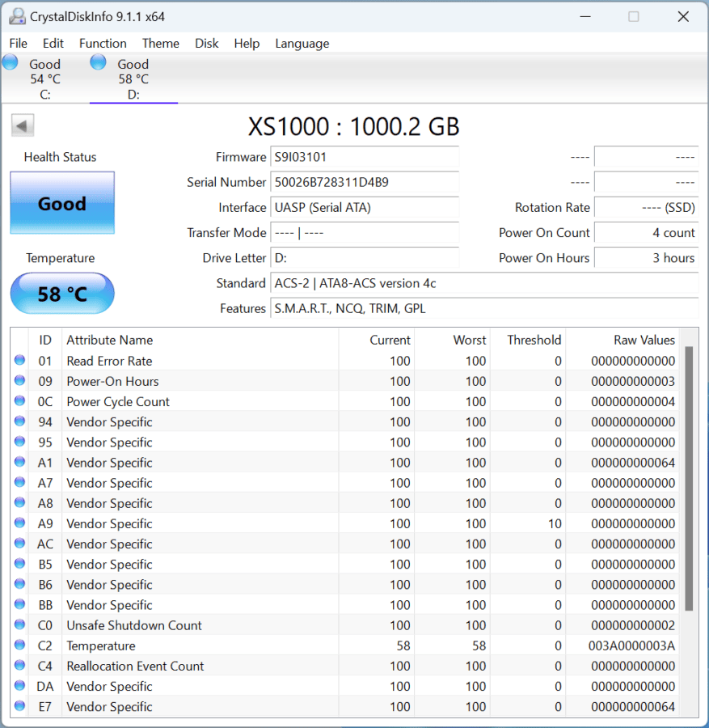Screen dimensions: 709x728
Task: Click status orb for attribute ID AC
Action: click(19, 544)
